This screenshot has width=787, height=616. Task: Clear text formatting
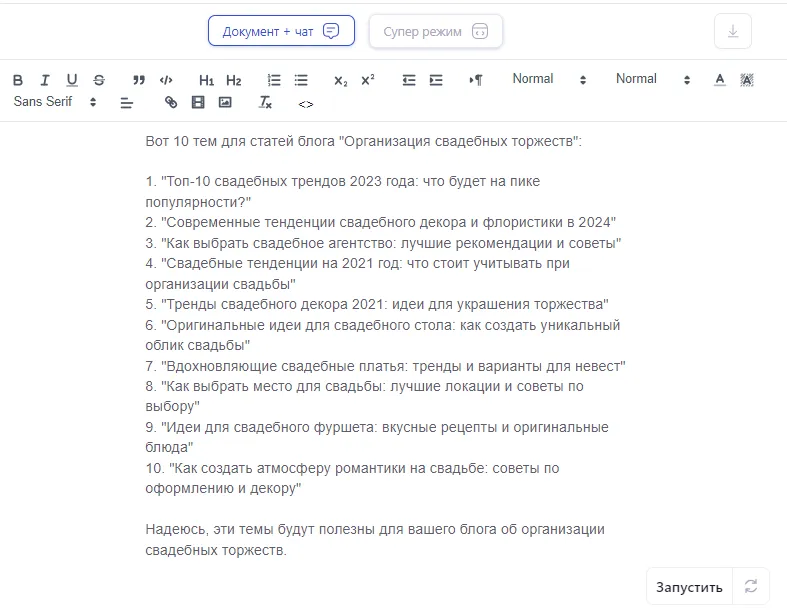click(x=265, y=102)
